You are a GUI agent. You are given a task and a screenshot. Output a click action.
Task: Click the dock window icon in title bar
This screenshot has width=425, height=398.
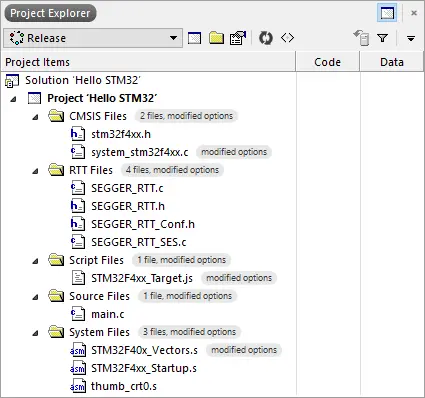tap(387, 13)
